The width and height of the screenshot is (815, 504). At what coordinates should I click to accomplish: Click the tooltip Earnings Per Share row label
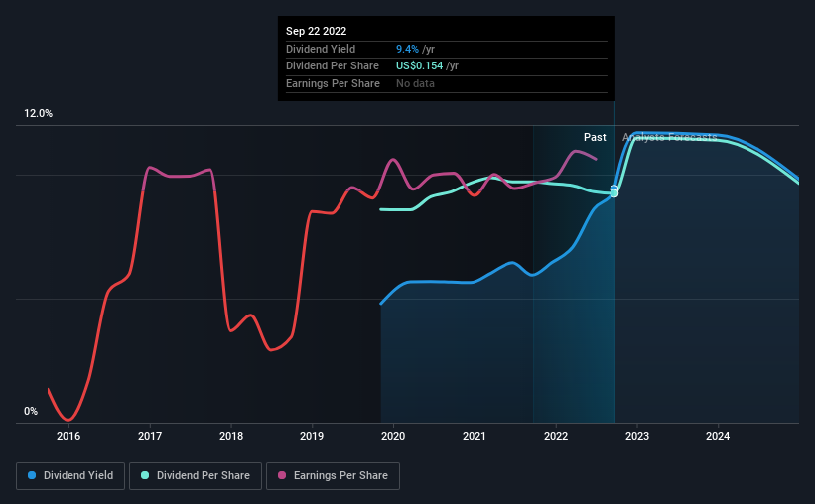coord(333,83)
